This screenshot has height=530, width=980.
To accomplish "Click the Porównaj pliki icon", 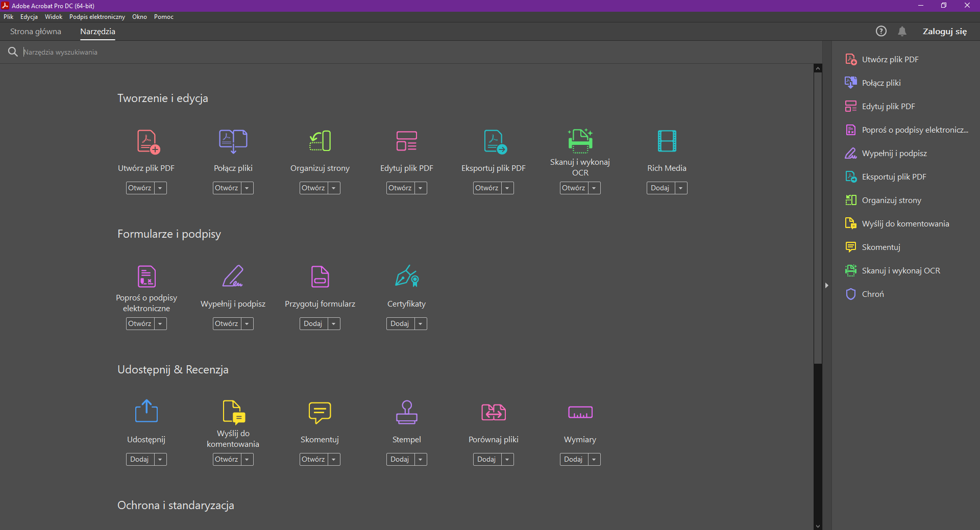I will pyautogui.click(x=494, y=412).
